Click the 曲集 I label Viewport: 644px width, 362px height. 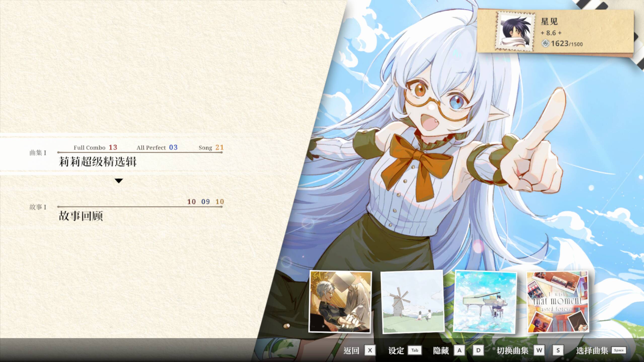[38, 153]
